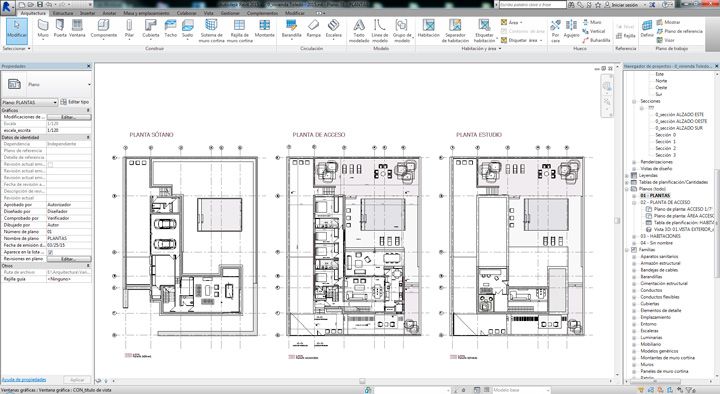The height and width of the screenshot is (394, 720).
Task: Open the Vista ribbon tab
Action: (209, 13)
